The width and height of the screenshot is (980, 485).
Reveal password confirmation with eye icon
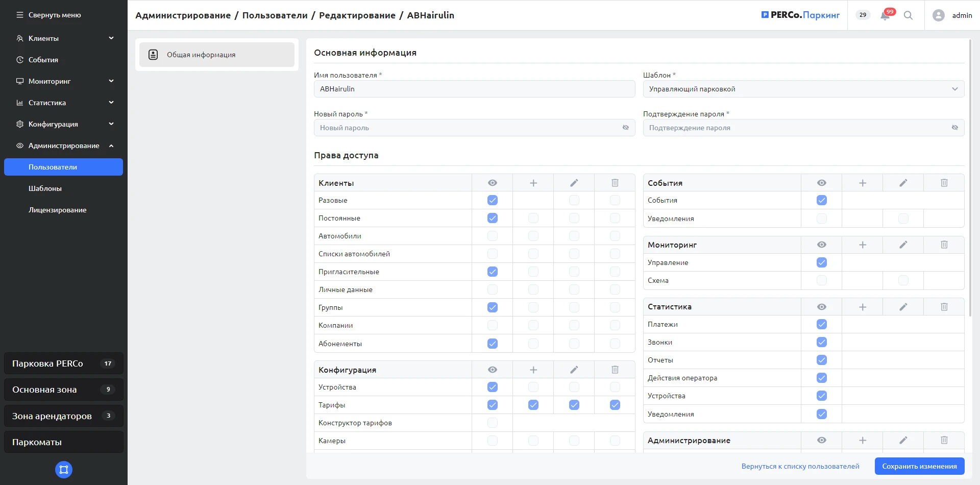click(954, 128)
